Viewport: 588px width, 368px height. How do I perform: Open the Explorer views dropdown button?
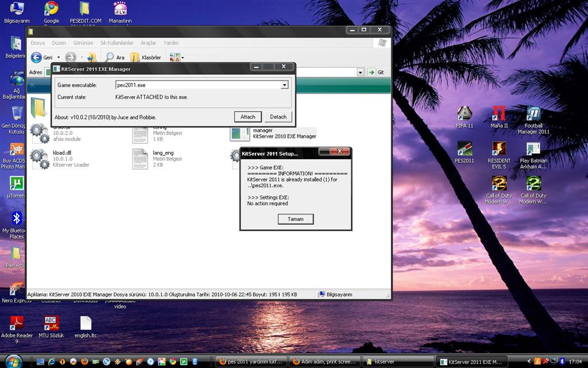(x=176, y=57)
